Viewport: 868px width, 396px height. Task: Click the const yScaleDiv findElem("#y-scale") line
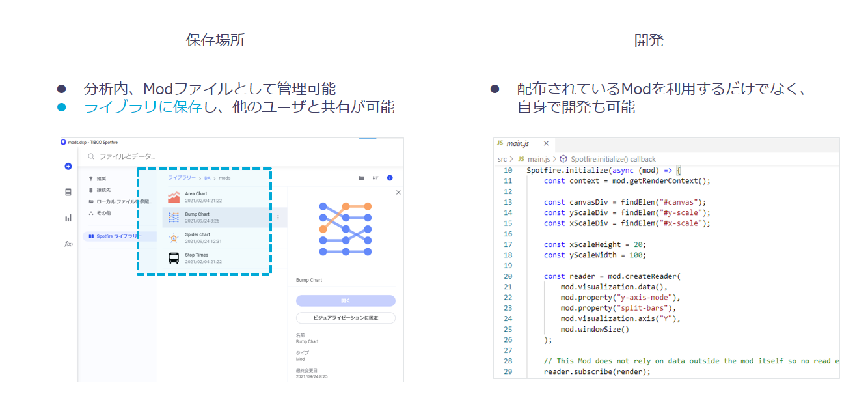pos(627,212)
